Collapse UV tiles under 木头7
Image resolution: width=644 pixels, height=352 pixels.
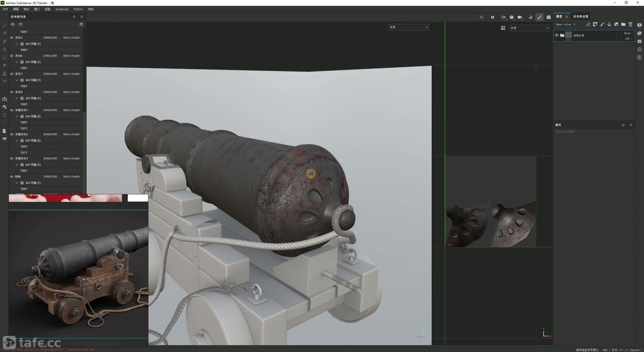17,80
